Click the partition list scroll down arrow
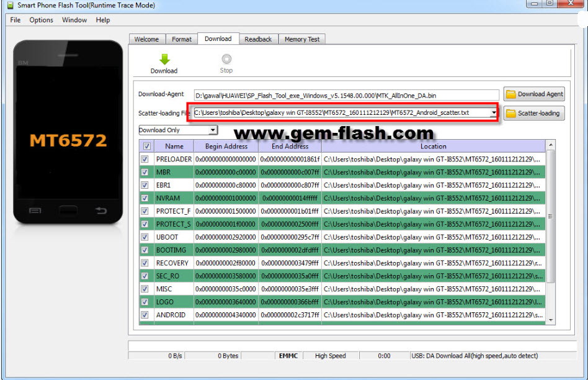 point(551,320)
